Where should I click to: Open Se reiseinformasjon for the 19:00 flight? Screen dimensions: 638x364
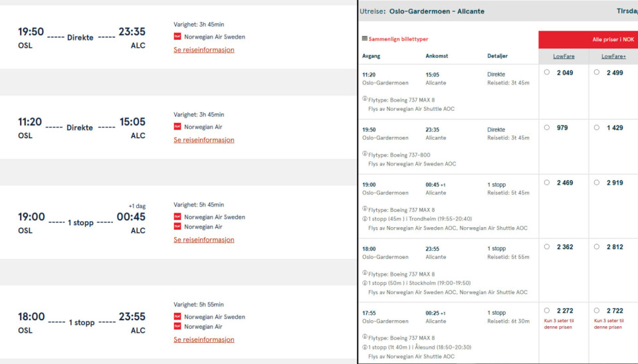click(x=204, y=240)
